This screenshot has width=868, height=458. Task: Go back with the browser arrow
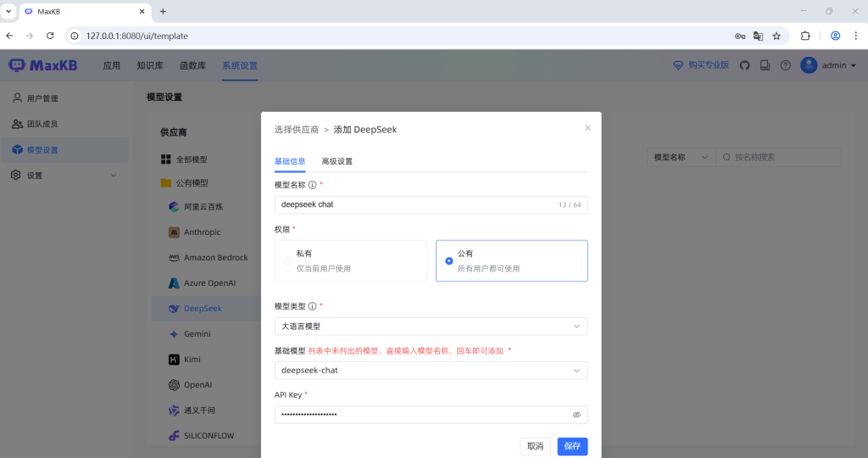pyautogui.click(x=9, y=36)
